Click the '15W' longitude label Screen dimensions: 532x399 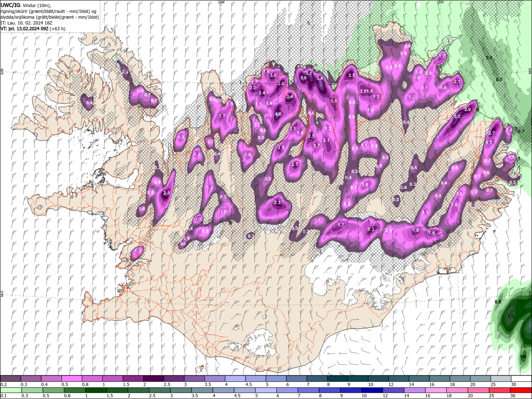click(x=440, y=2)
